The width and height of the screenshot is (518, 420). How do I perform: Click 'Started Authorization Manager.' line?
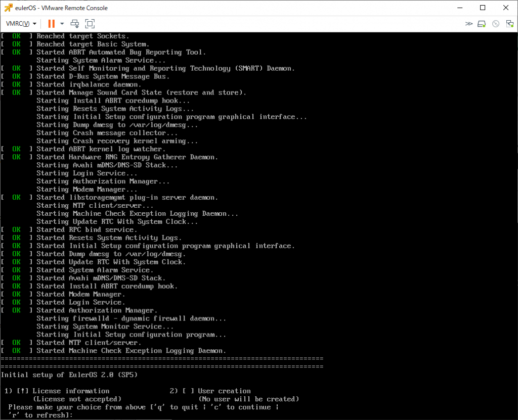point(97,310)
